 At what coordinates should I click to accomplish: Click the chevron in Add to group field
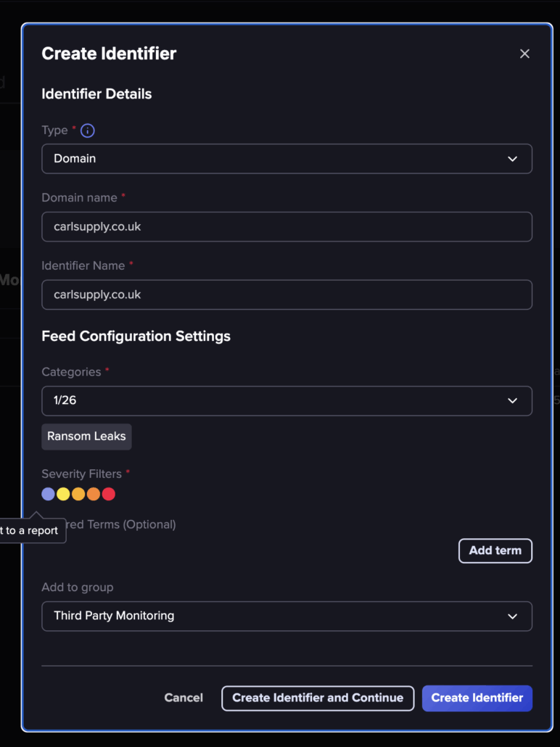tap(512, 616)
